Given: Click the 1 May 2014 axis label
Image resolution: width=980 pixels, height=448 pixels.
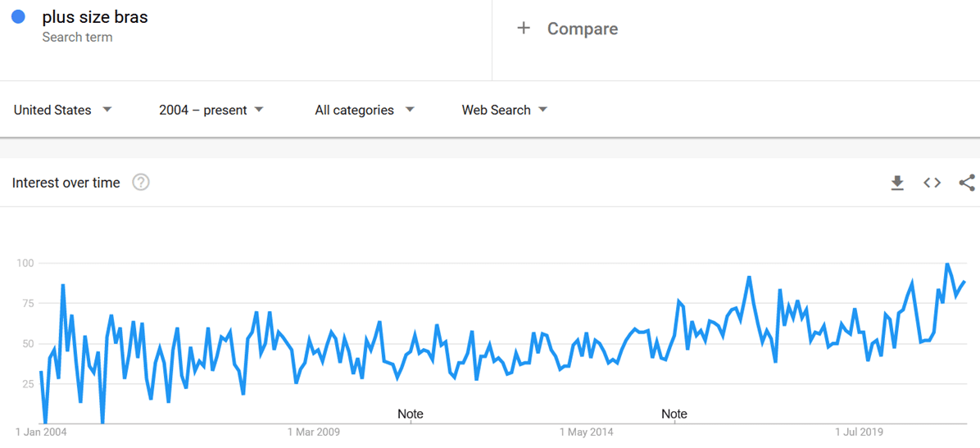Looking at the screenshot, I should 587,432.
